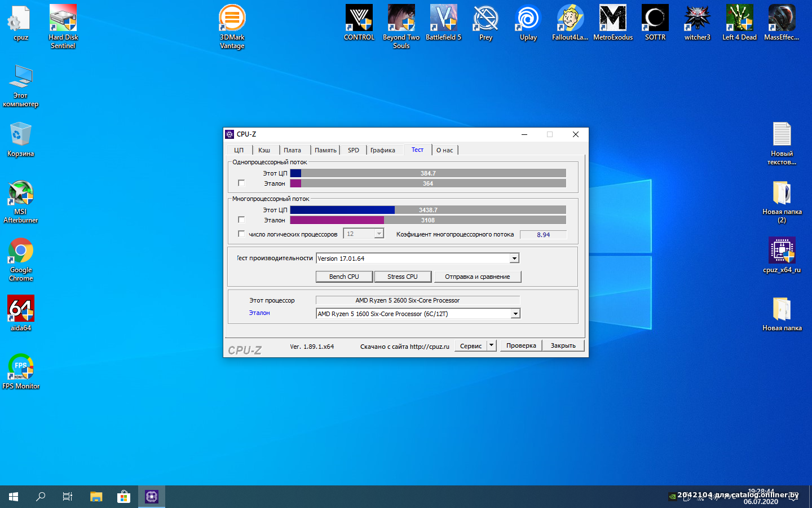Enable multi-thread Эталон checkbox
The image size is (812, 508).
241,220
